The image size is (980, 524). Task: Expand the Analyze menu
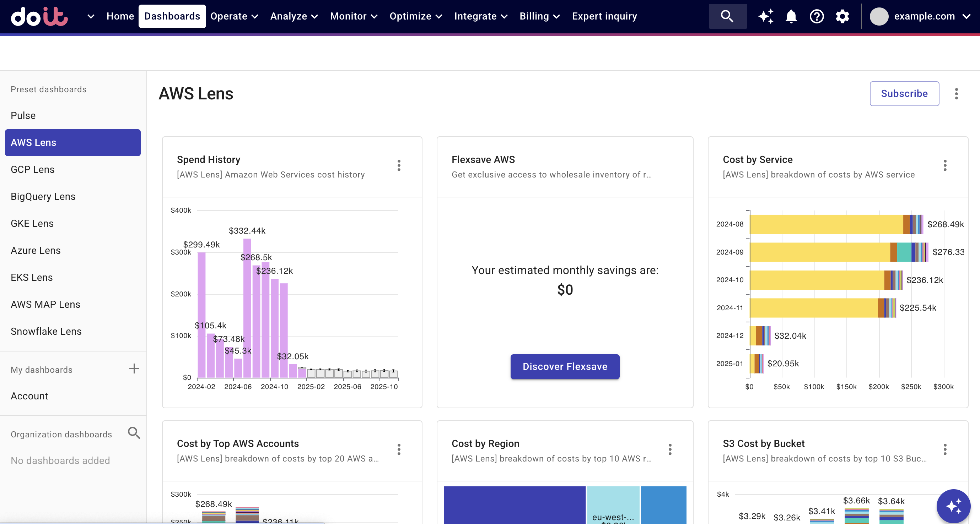tap(294, 16)
